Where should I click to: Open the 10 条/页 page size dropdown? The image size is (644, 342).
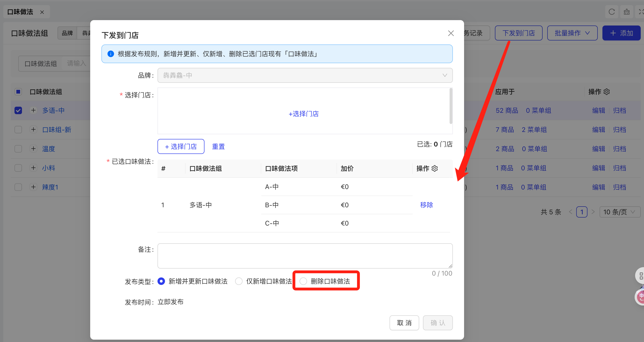(619, 212)
